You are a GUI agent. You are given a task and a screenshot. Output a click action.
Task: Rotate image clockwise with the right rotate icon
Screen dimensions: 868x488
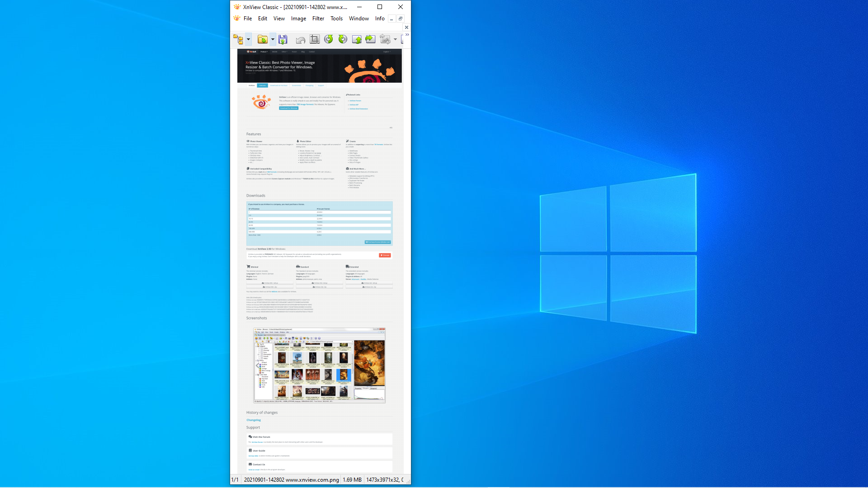343,39
